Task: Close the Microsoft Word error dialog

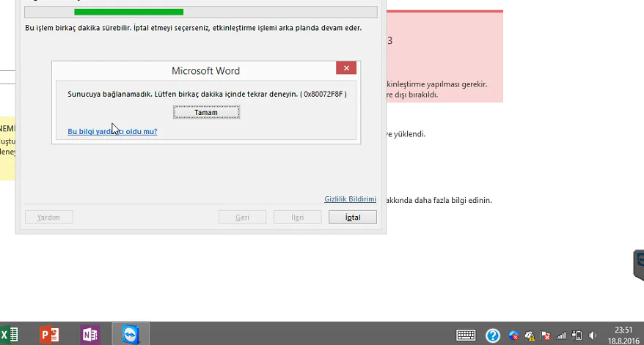Action: point(346,68)
